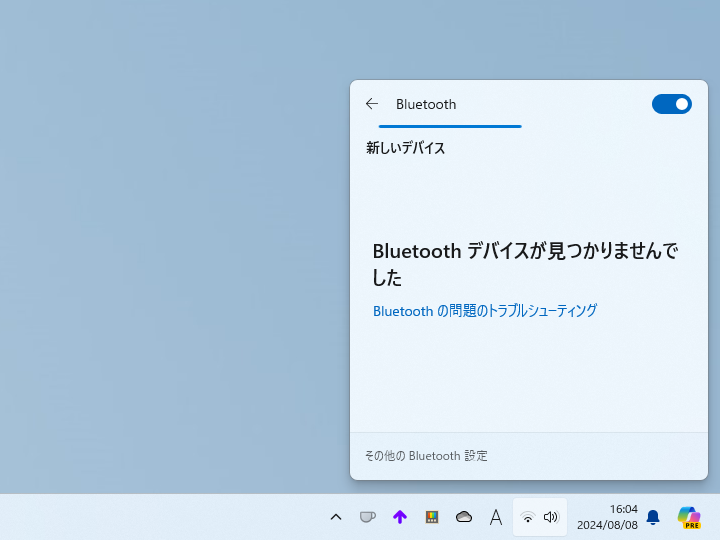Open the colorful square tray app icon
The width and height of the screenshot is (720, 540).
[432, 518]
